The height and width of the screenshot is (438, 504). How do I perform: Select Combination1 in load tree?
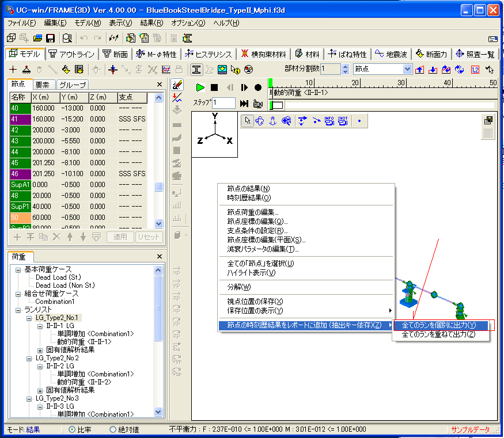[55, 302]
